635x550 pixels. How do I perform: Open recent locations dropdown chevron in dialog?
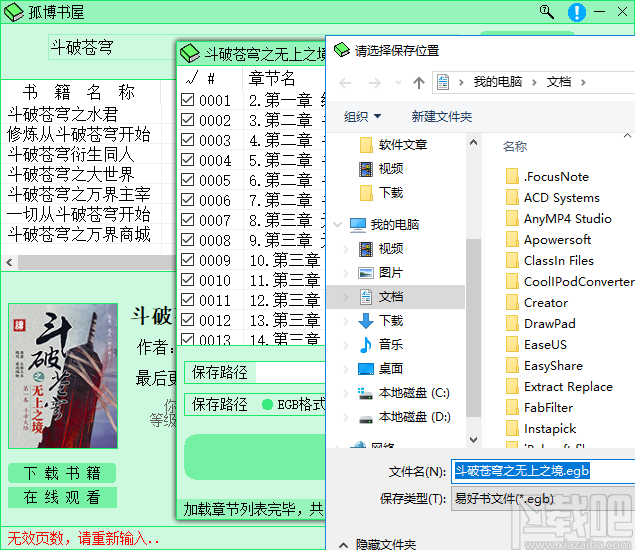click(x=398, y=83)
